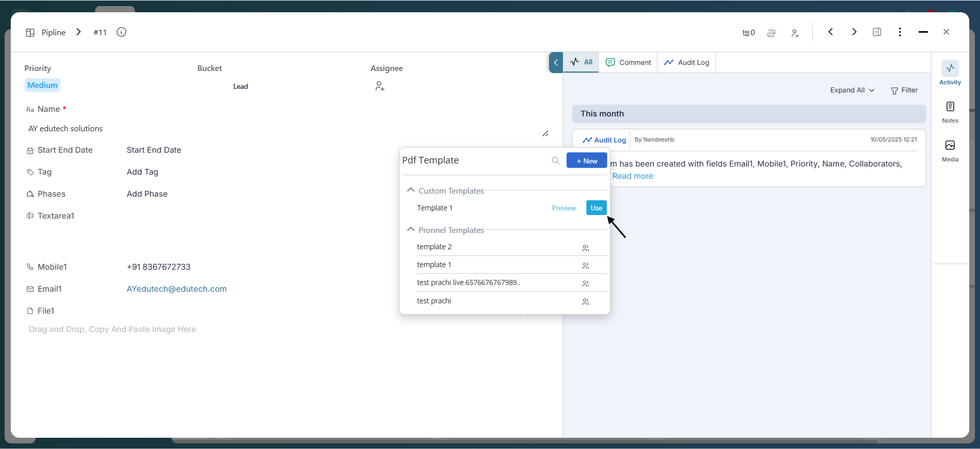Open the Notes sidebar panel
The height and width of the screenshot is (449, 980).
(950, 112)
